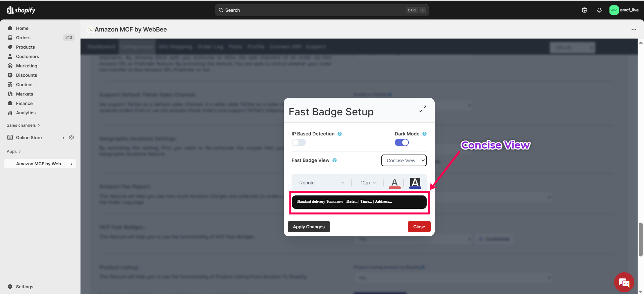Viewport: 644px width, 294px height.
Task: Pick the badge text color
Action: click(x=394, y=183)
